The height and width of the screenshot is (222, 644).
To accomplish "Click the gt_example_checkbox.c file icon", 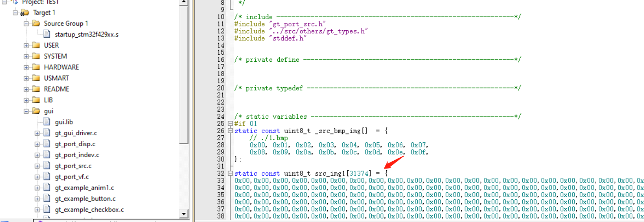I will (x=47, y=210).
